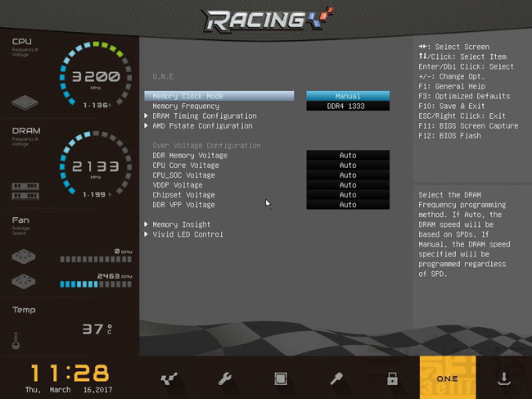Expand the Memory Insight entry
The height and width of the screenshot is (399, 532).
coord(181,224)
